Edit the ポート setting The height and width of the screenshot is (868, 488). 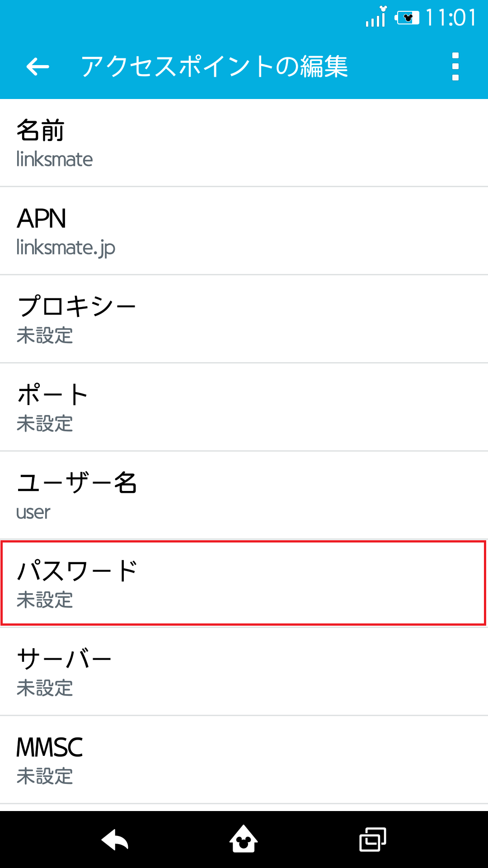point(244,407)
